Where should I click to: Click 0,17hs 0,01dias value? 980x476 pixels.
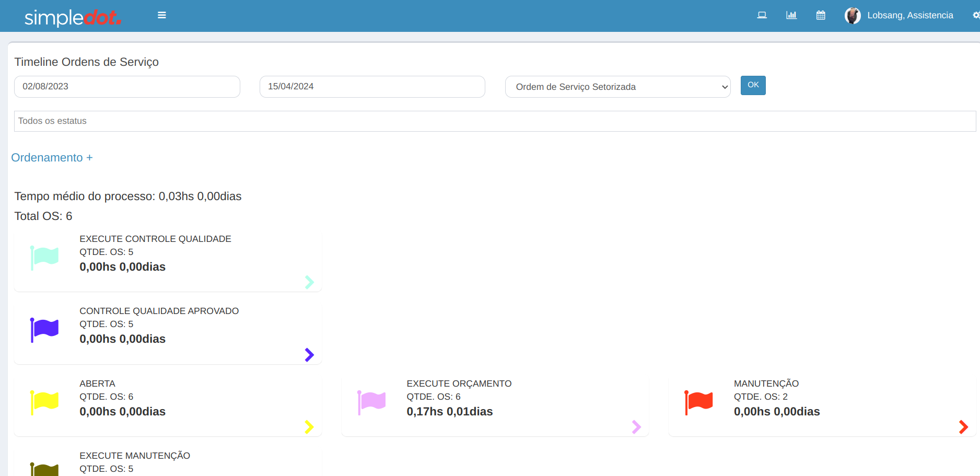click(x=449, y=412)
